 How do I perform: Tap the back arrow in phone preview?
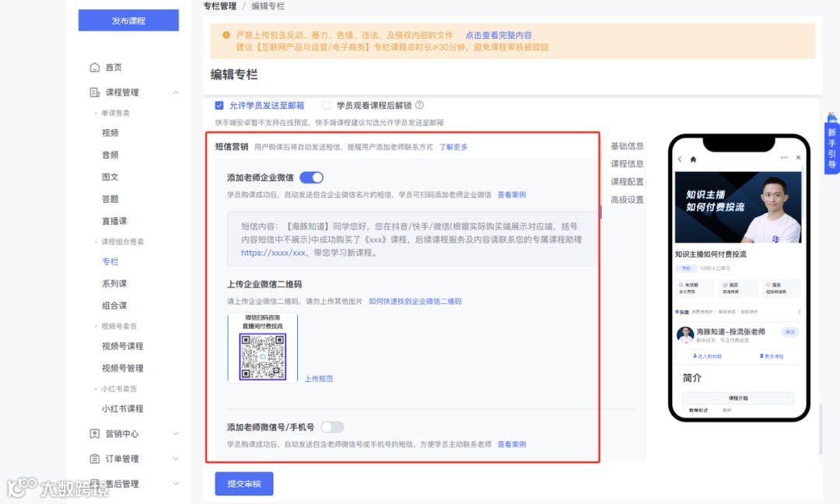click(x=680, y=159)
